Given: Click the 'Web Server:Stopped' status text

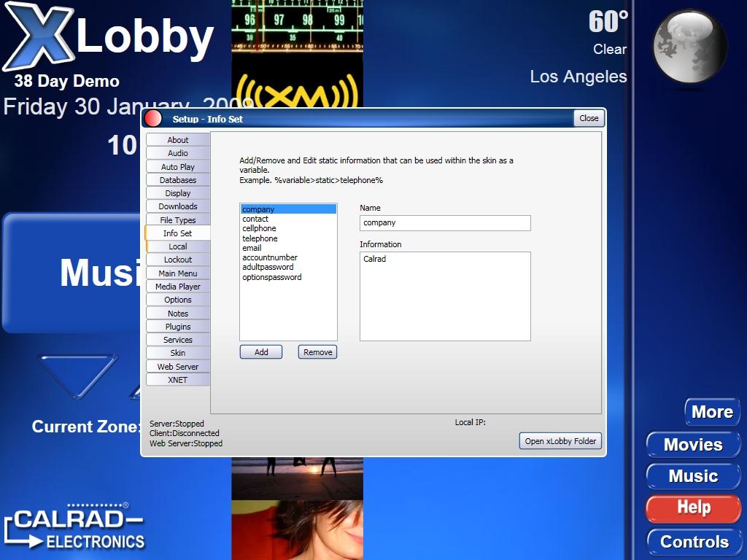Looking at the screenshot, I should (x=186, y=443).
